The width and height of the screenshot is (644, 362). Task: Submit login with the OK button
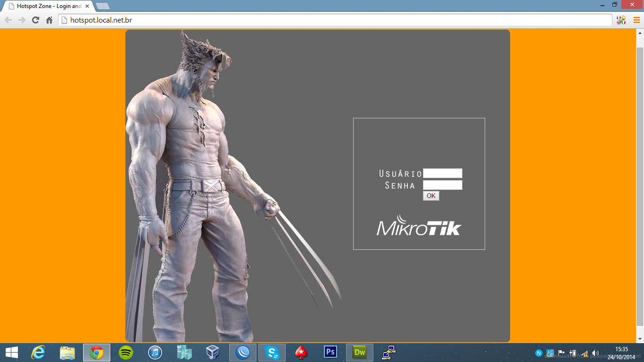coord(431,196)
